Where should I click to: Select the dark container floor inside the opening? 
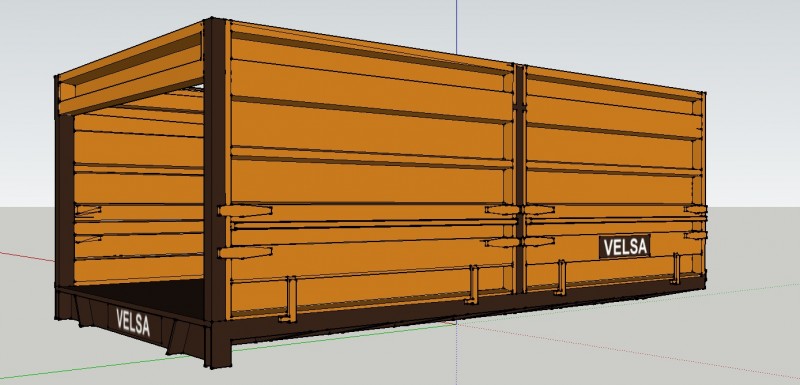144,298
